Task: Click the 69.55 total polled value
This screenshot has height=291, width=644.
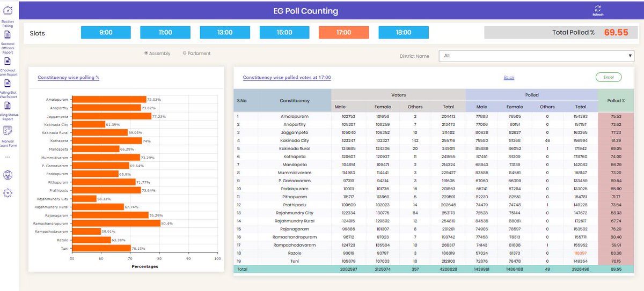Action: [616, 32]
